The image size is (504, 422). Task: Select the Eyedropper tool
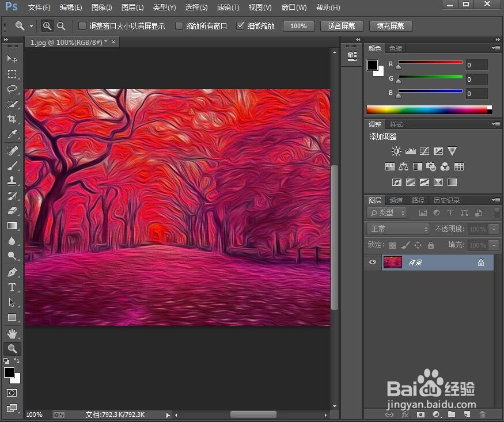click(12, 134)
